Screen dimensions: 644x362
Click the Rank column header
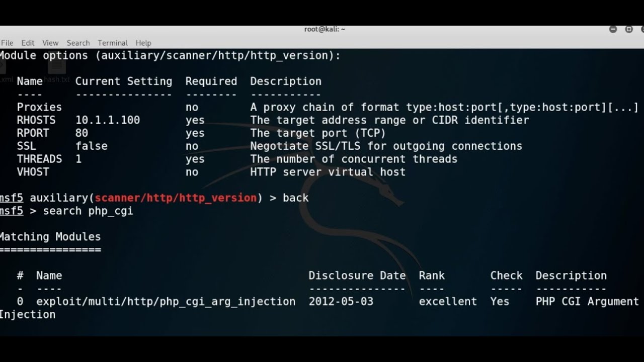pyautogui.click(x=432, y=276)
